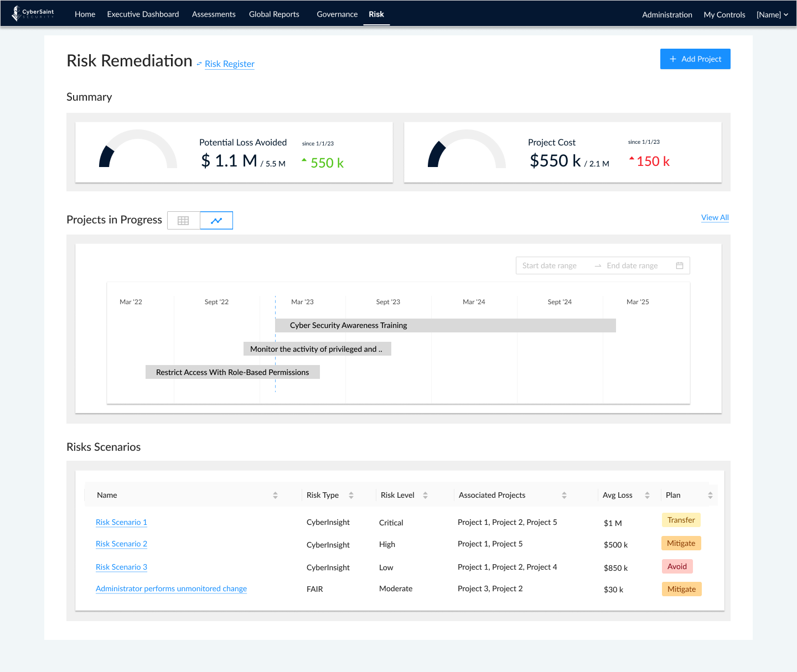The height and width of the screenshot is (672, 797).
Task: Sort the table by Name column
Action: tap(275, 496)
